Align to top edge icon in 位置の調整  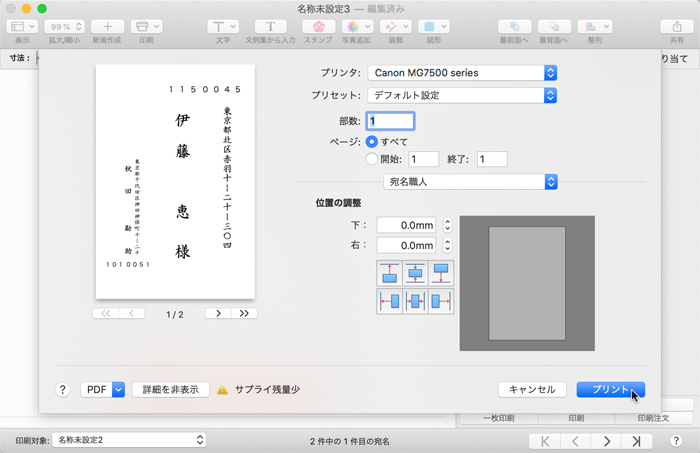(389, 273)
